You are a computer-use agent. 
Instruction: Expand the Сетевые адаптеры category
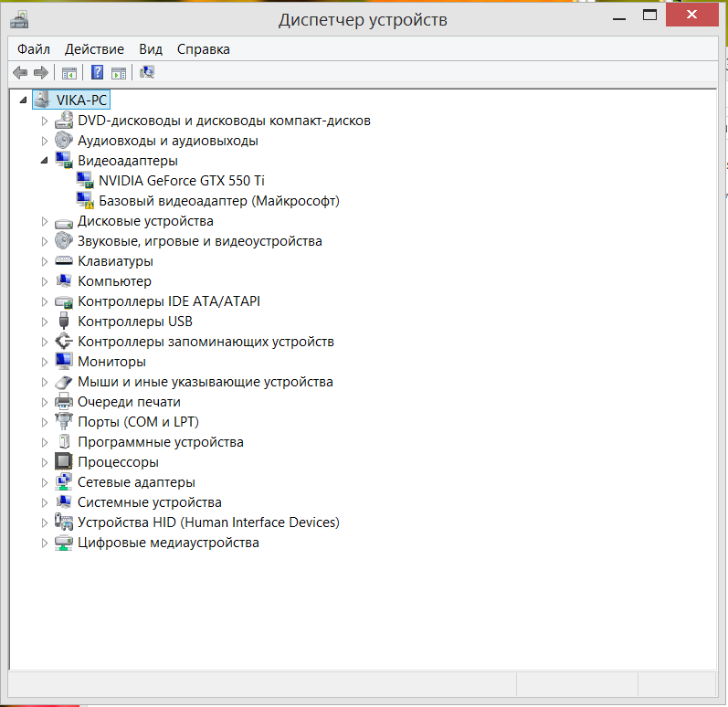coord(44,482)
